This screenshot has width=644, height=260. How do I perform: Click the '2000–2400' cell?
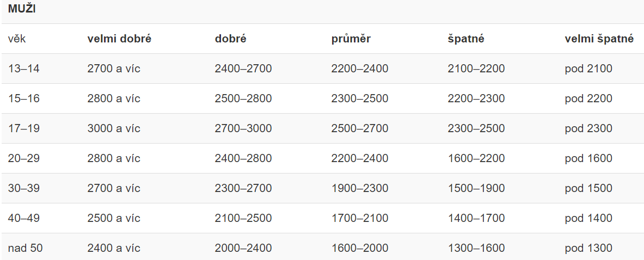click(x=243, y=248)
